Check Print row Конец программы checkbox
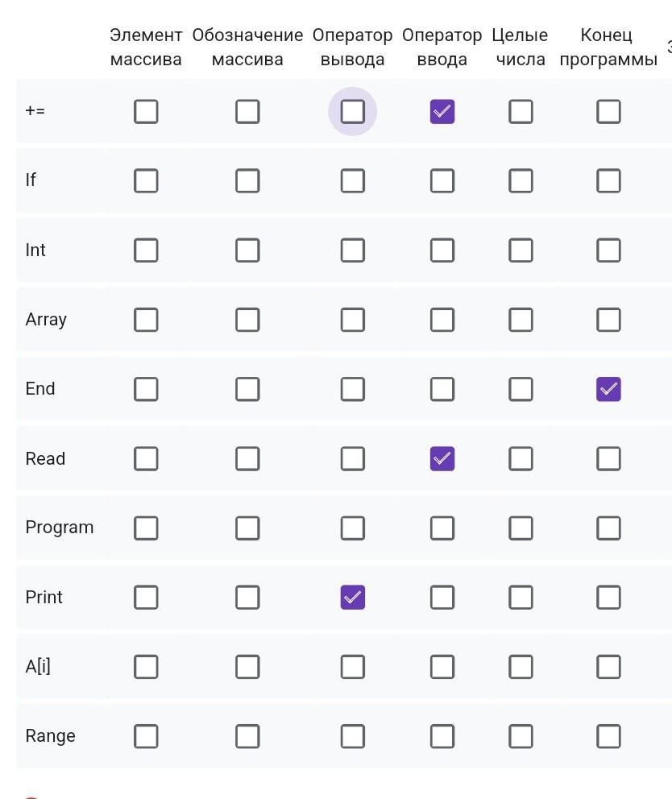672x799 pixels. 608,597
